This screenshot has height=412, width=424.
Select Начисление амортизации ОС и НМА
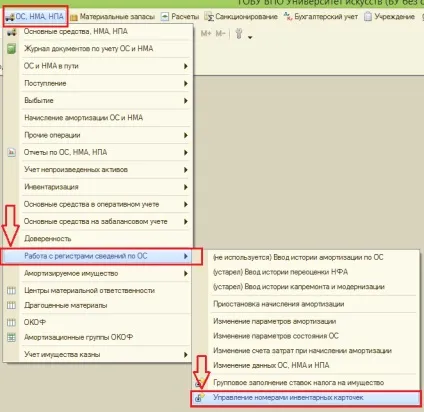click(x=83, y=118)
